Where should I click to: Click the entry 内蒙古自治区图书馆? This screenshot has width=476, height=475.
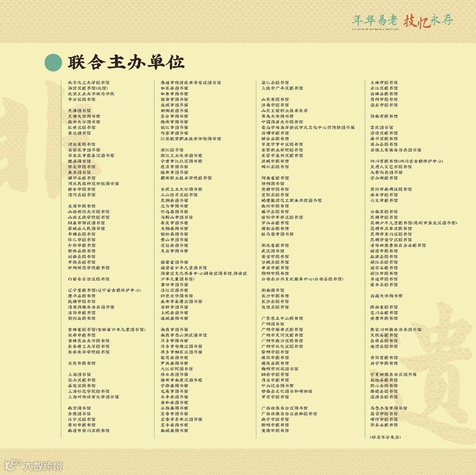tap(88, 279)
